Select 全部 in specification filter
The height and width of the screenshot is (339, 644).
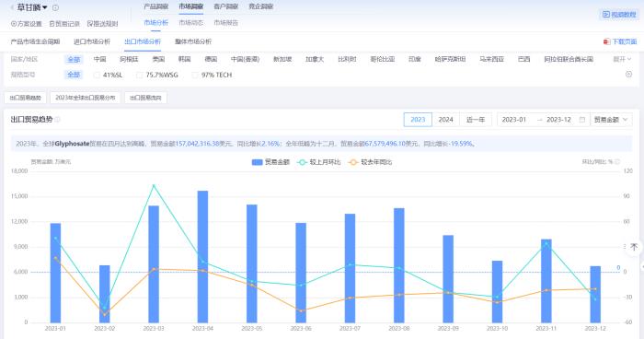tap(74, 75)
